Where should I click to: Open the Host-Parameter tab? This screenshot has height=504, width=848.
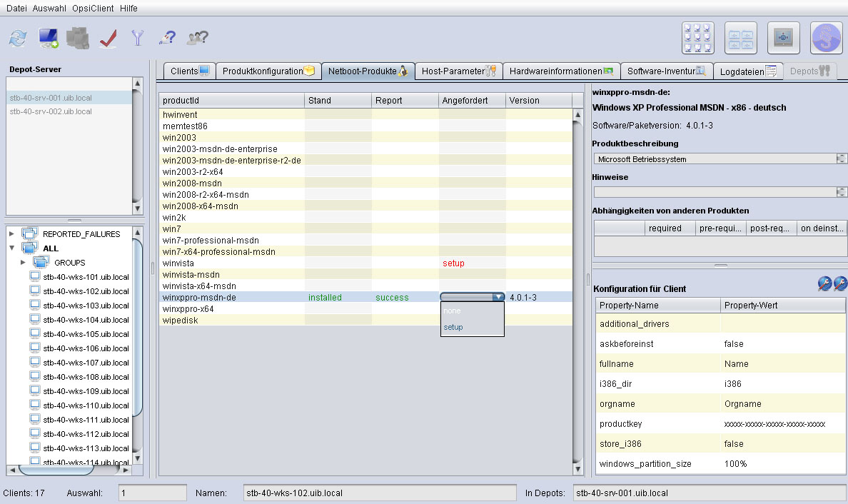click(458, 71)
